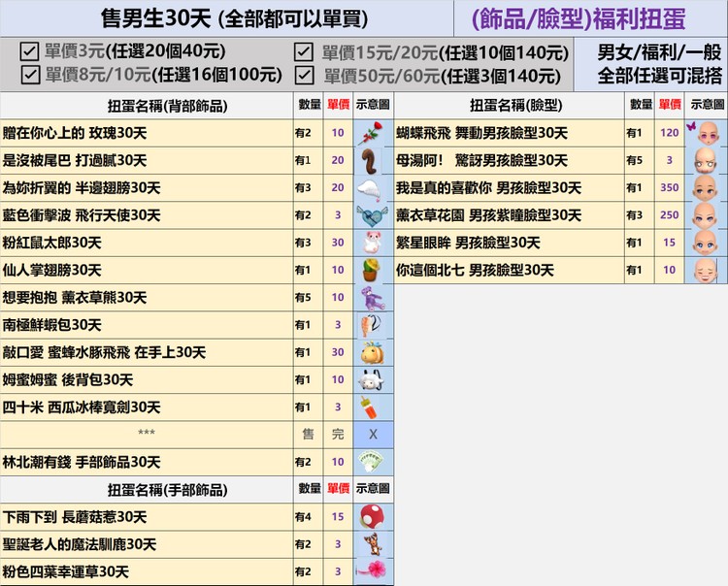
Task: Click the squinting boy face priced 10
Action: tap(706, 271)
